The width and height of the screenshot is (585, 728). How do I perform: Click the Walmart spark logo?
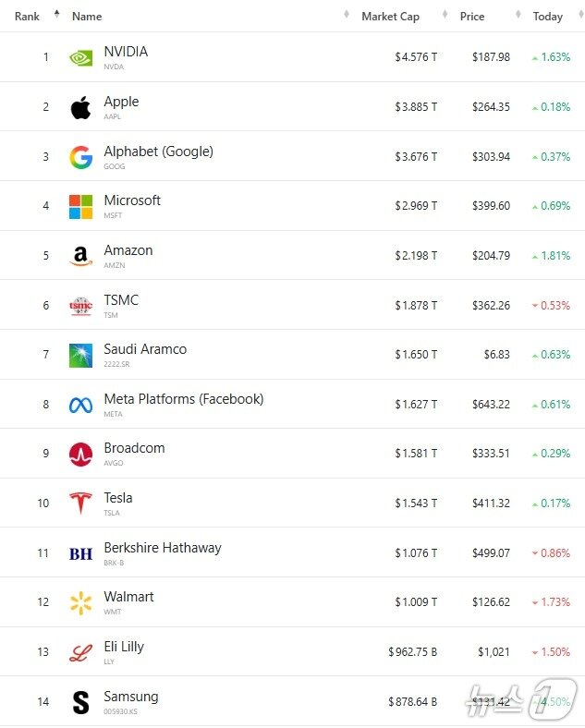click(80, 603)
